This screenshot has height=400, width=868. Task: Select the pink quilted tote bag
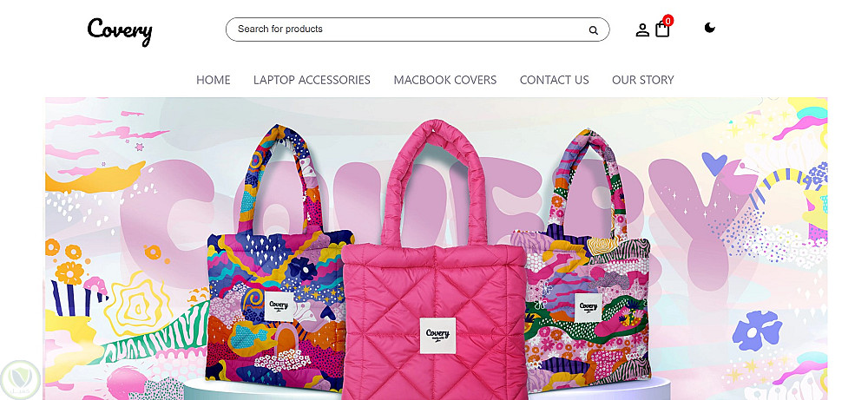tap(435, 260)
